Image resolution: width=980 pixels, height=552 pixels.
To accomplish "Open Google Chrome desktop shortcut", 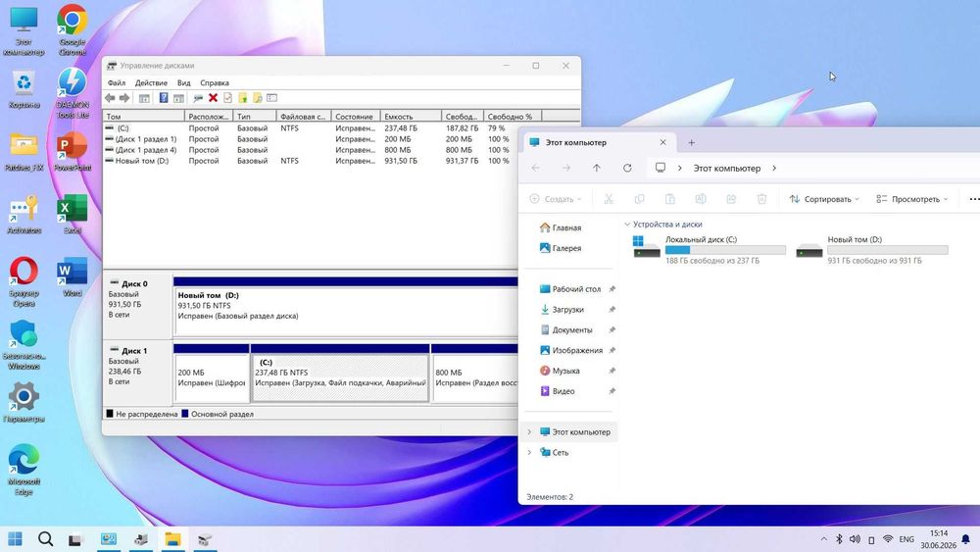I will pos(72,29).
